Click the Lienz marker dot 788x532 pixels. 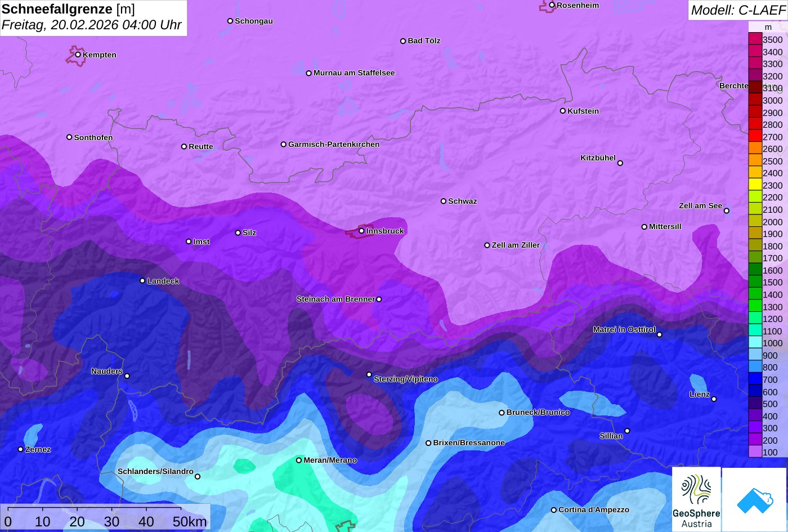[x=714, y=399]
